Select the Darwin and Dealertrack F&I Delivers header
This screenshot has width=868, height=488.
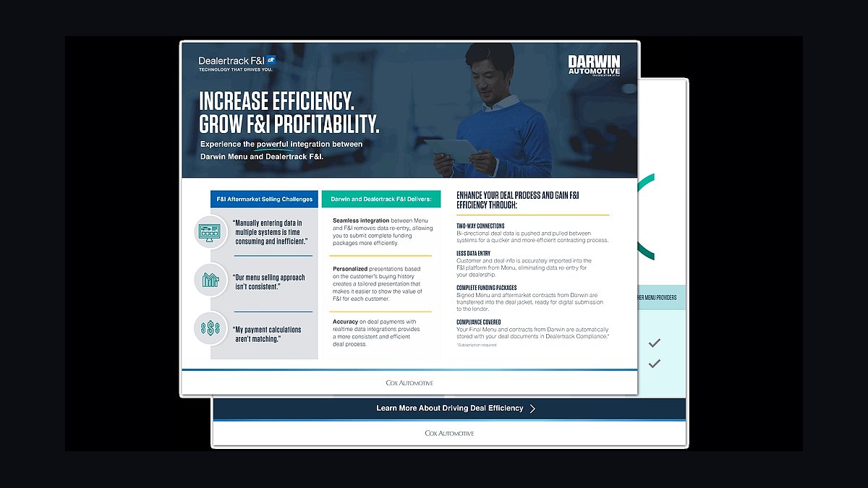(380, 199)
